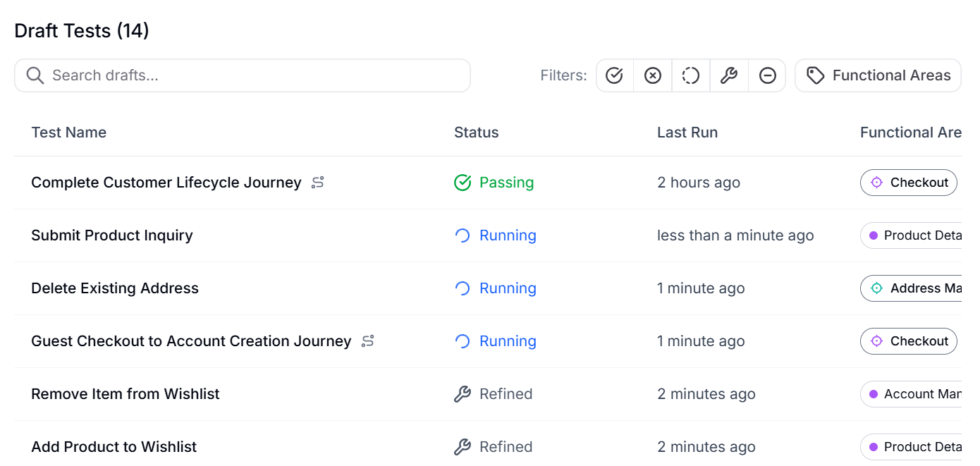Click the Status column header

(476, 133)
